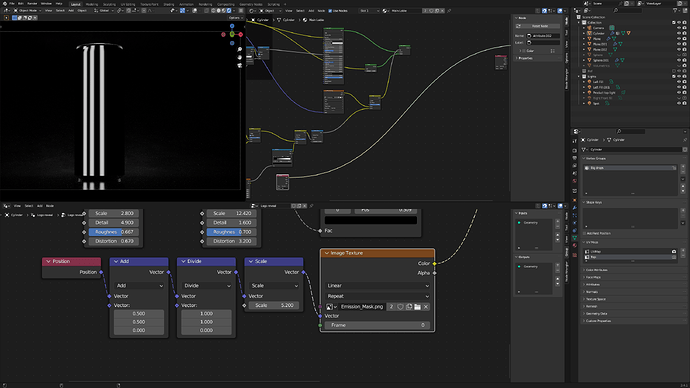Toggle the camera view icon in the viewport
Image resolution: width=690 pixels, height=388 pixels.
(239, 66)
